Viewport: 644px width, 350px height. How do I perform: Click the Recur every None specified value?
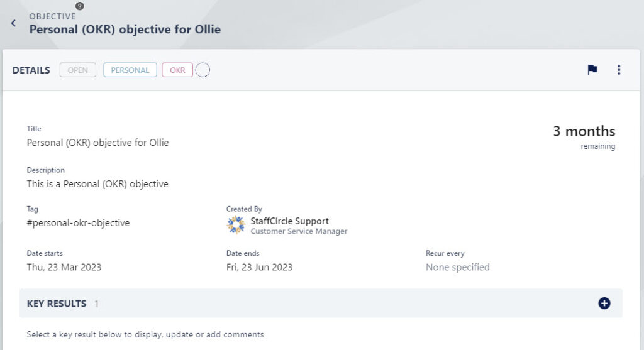[458, 267]
